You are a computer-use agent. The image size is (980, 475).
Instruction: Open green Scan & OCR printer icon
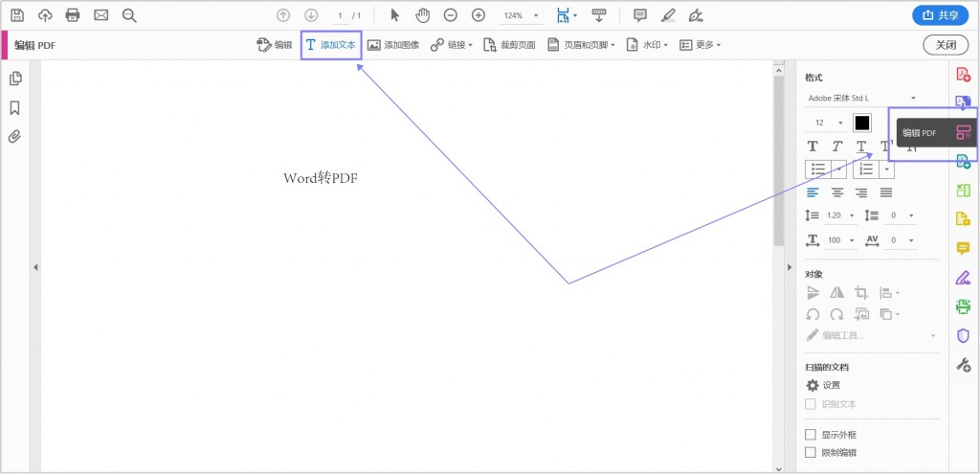click(x=963, y=306)
